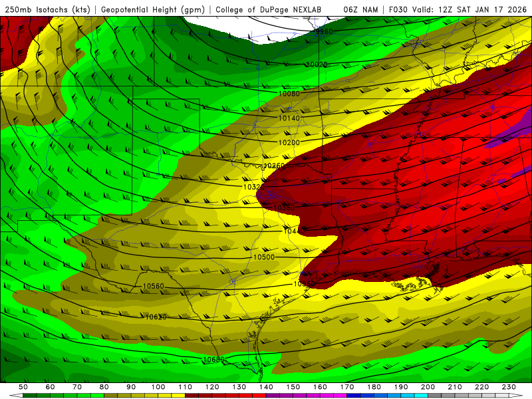Click the 200 value on the color scale
The image size is (532, 399).
click(428, 387)
